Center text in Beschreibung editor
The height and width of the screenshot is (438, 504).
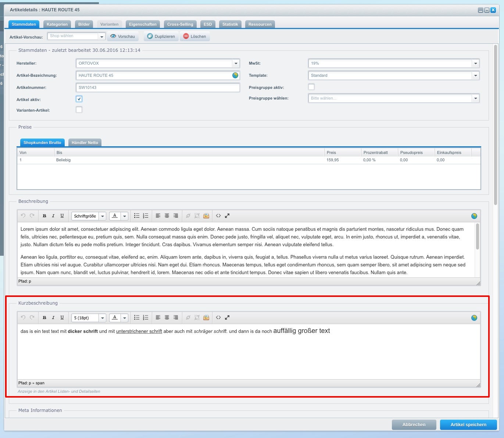167,216
